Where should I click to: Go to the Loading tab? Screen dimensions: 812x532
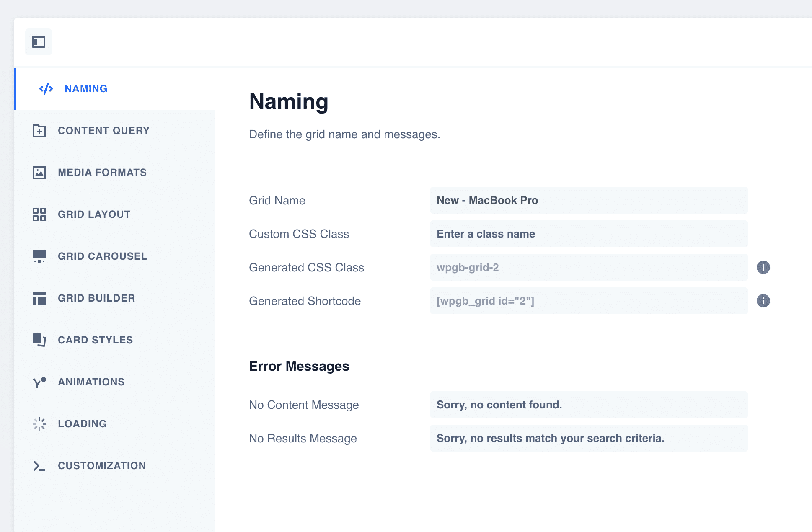pyautogui.click(x=115, y=424)
